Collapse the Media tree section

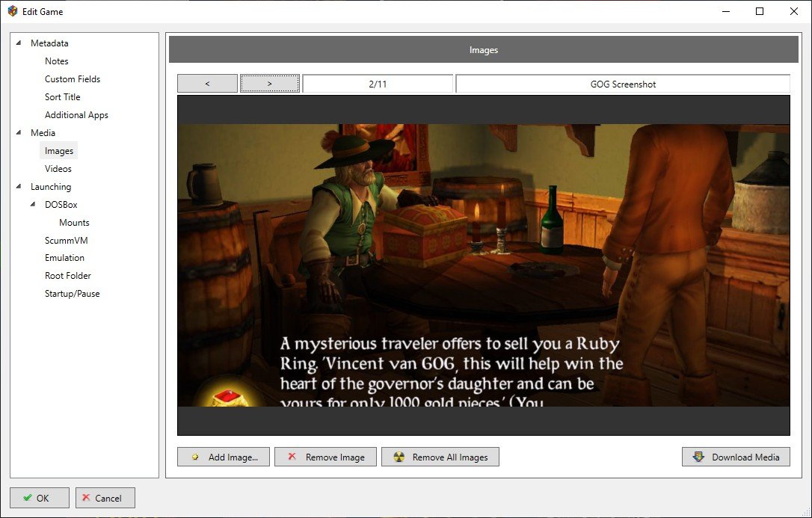coord(19,132)
